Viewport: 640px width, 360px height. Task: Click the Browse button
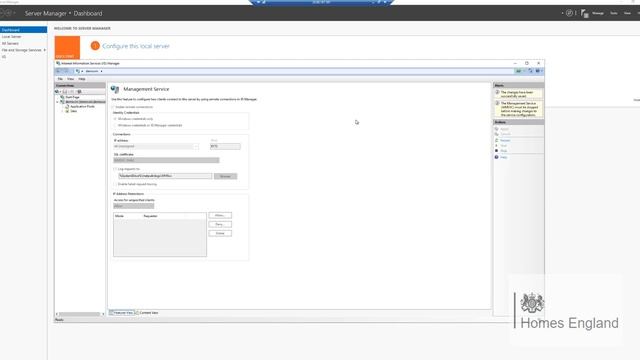(225, 176)
